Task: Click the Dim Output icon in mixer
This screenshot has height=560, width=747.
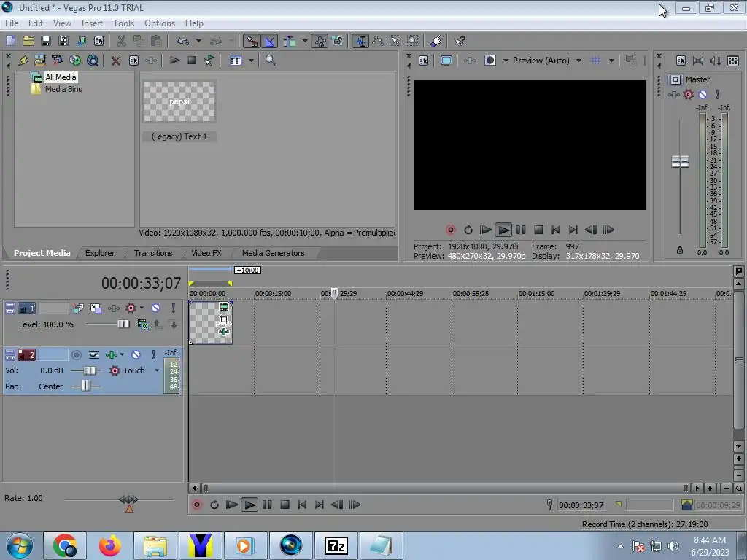Action: pyautogui.click(x=715, y=61)
